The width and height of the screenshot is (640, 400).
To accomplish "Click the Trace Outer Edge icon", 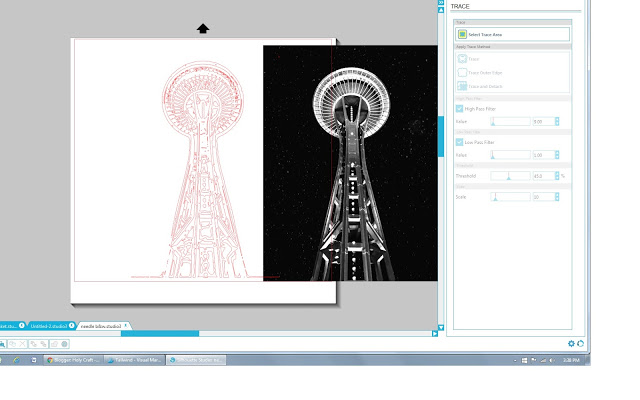I will (x=462, y=73).
